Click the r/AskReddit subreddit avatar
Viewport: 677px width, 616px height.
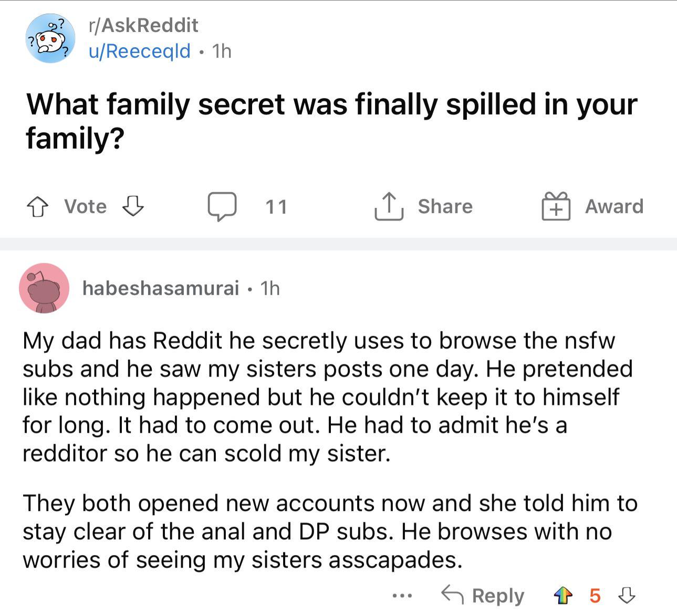click(x=49, y=38)
